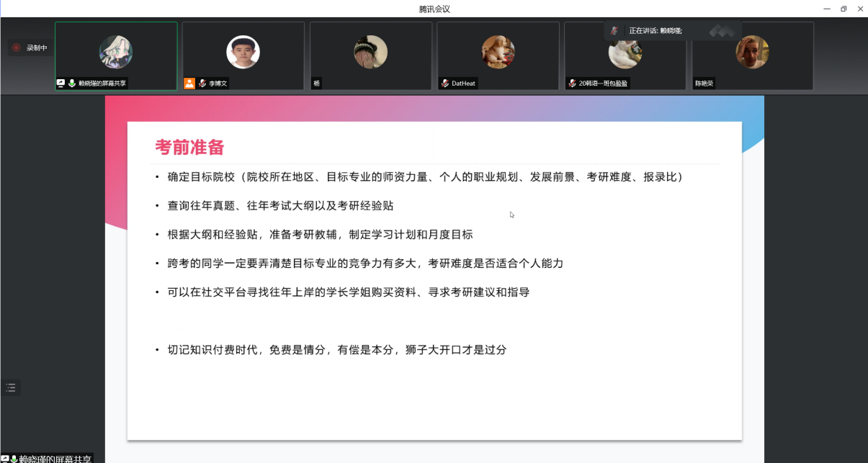Click 李博文's orange host badge icon
The image size is (868, 463).
tap(189, 84)
